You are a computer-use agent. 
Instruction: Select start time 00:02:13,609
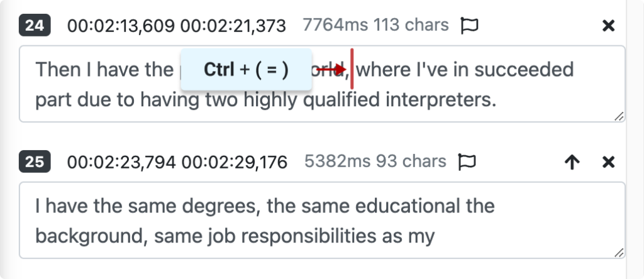pyautogui.click(x=121, y=26)
